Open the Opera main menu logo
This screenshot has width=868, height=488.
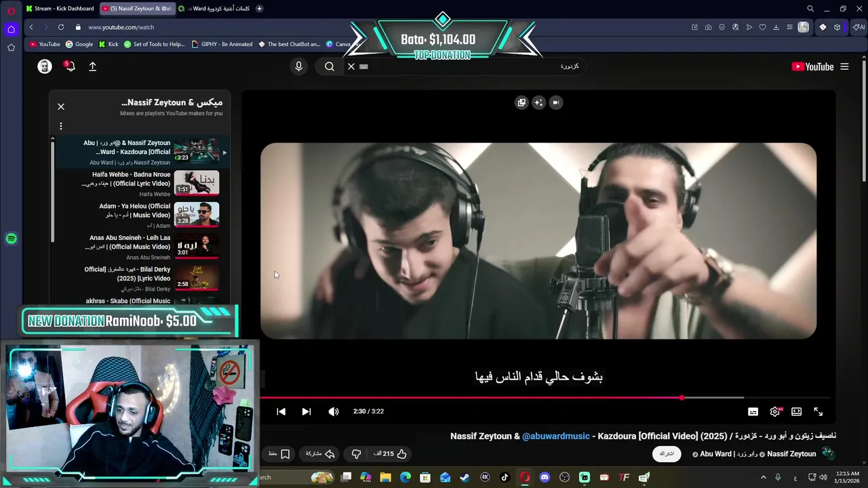click(11, 10)
